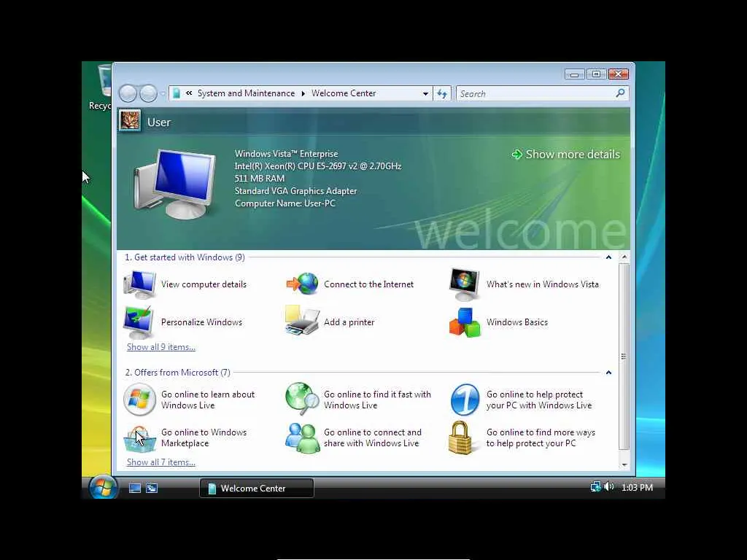Select the help protect your PC Windows Live icon
The image size is (747, 560).
click(465, 400)
